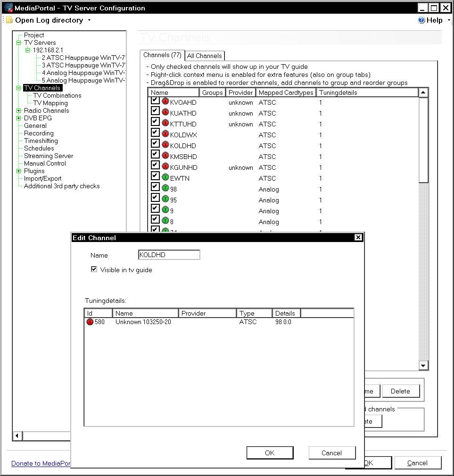Sort by Tuningdetails column header
The image size is (454, 476).
(x=367, y=92)
